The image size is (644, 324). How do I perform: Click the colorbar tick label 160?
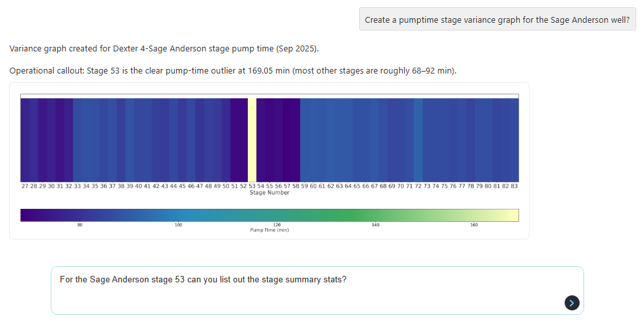474,225
